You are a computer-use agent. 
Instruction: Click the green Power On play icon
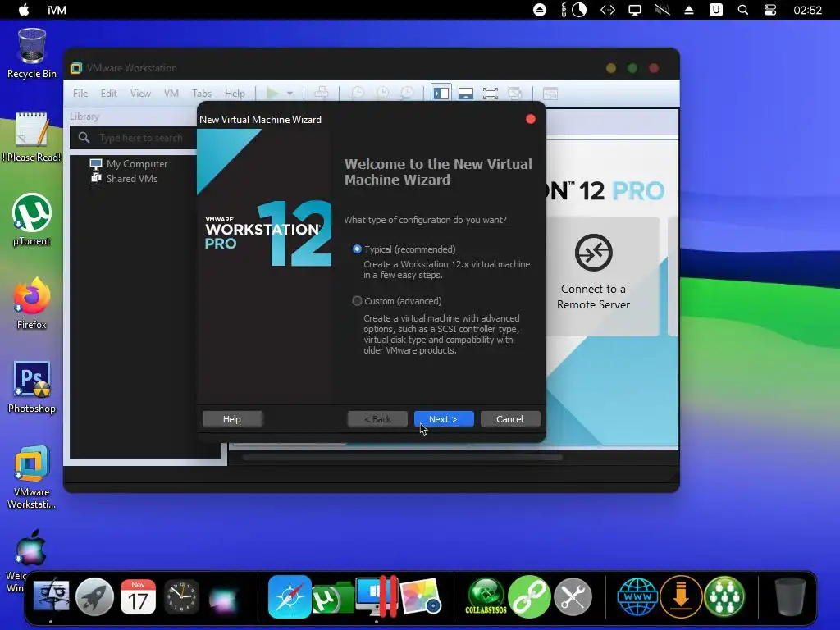pos(272,94)
